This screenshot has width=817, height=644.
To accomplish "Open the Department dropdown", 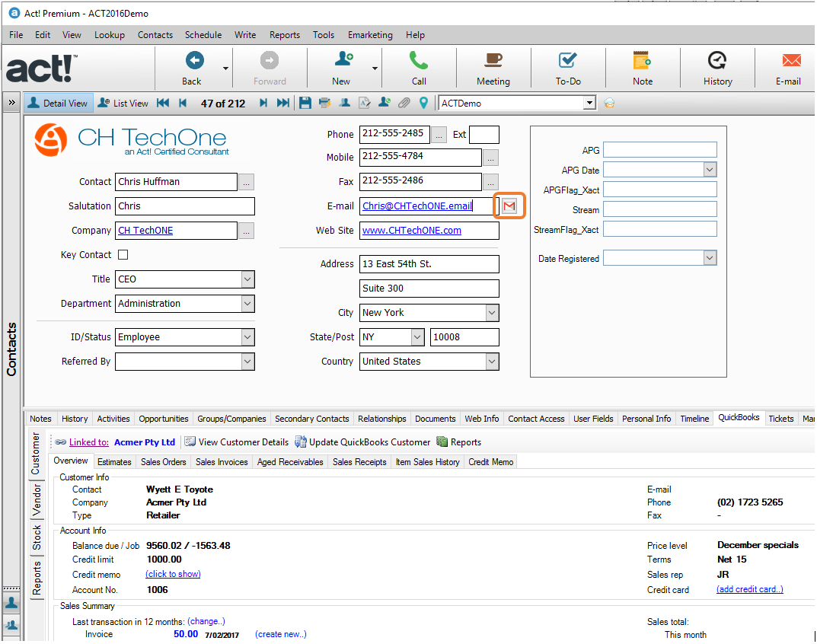I will (x=247, y=304).
